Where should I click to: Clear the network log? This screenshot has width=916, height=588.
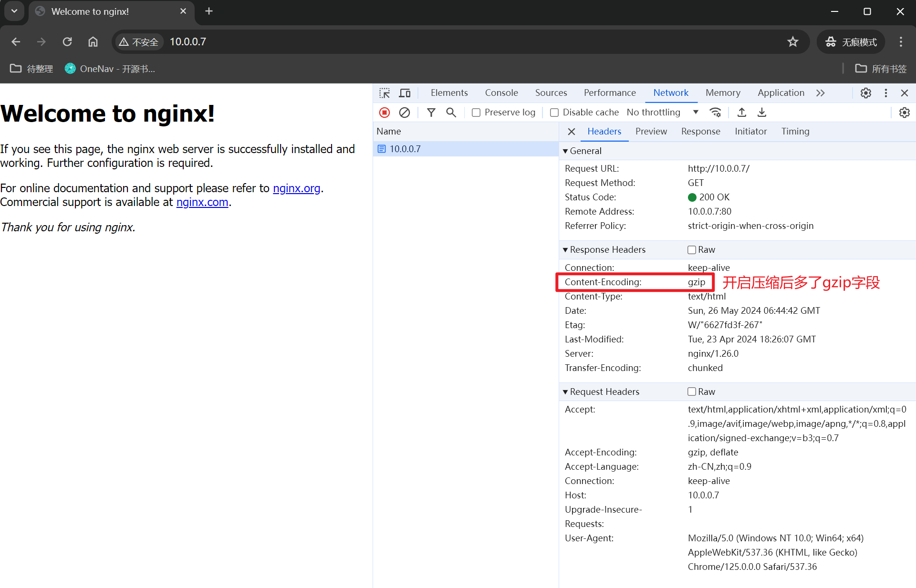point(405,113)
